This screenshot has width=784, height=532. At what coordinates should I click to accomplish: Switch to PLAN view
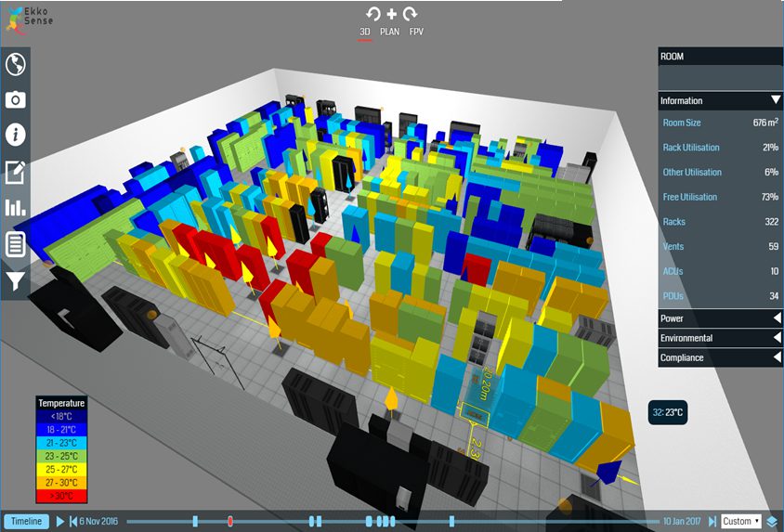coord(390,32)
